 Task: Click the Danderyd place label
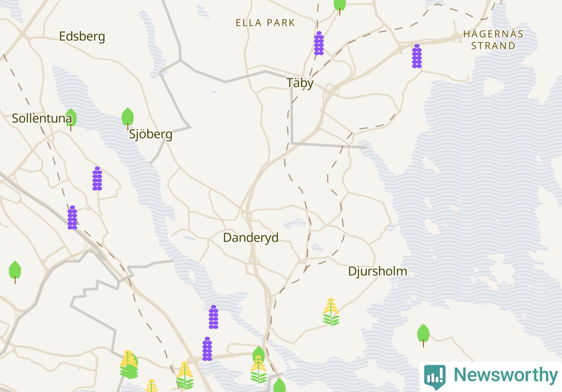point(251,237)
